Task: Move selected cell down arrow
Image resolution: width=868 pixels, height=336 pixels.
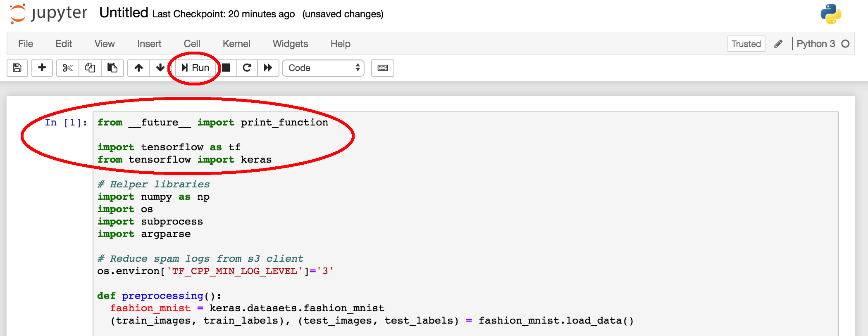Action: [x=160, y=68]
